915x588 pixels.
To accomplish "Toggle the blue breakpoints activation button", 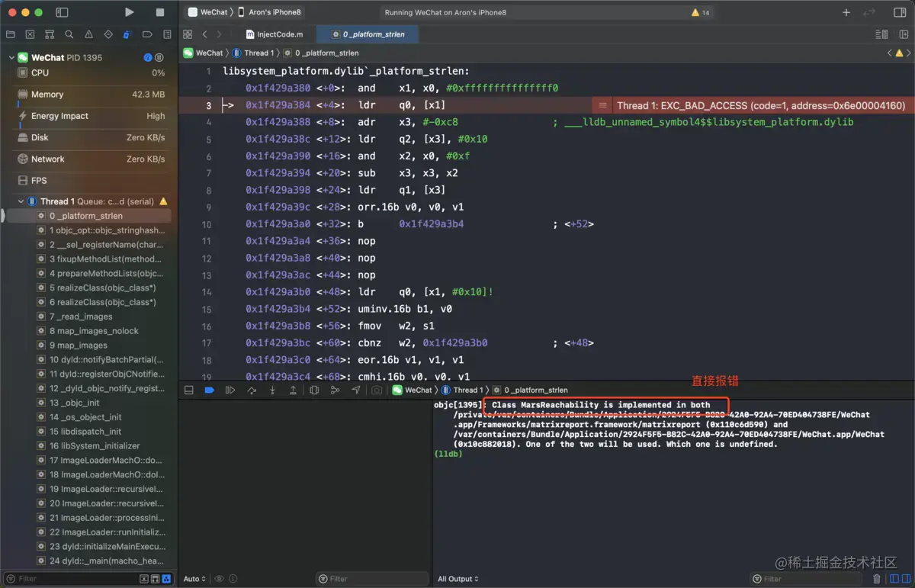I will (210, 390).
